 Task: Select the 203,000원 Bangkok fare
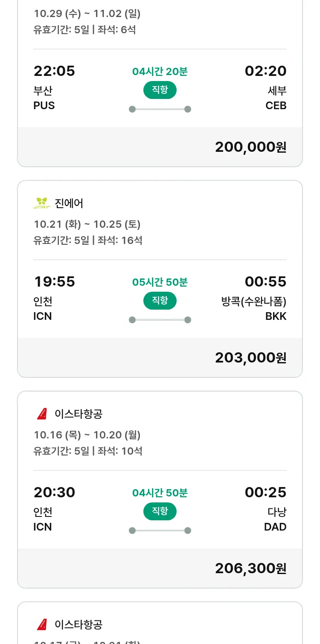click(x=250, y=357)
